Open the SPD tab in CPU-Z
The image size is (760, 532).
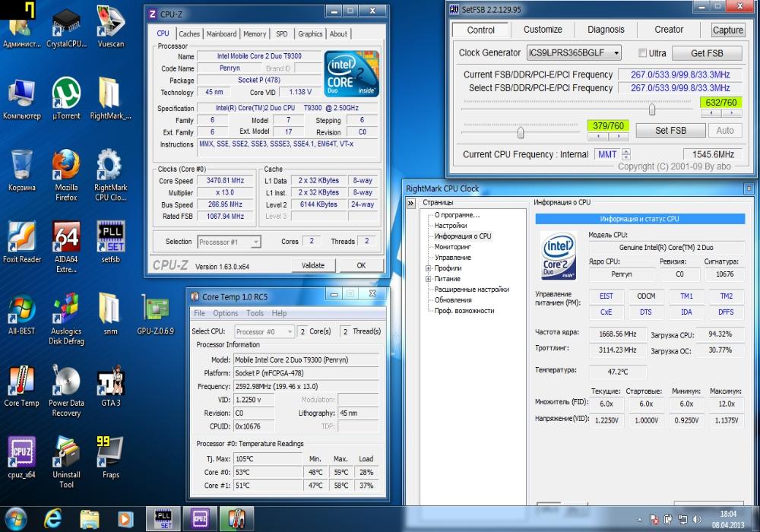282,34
